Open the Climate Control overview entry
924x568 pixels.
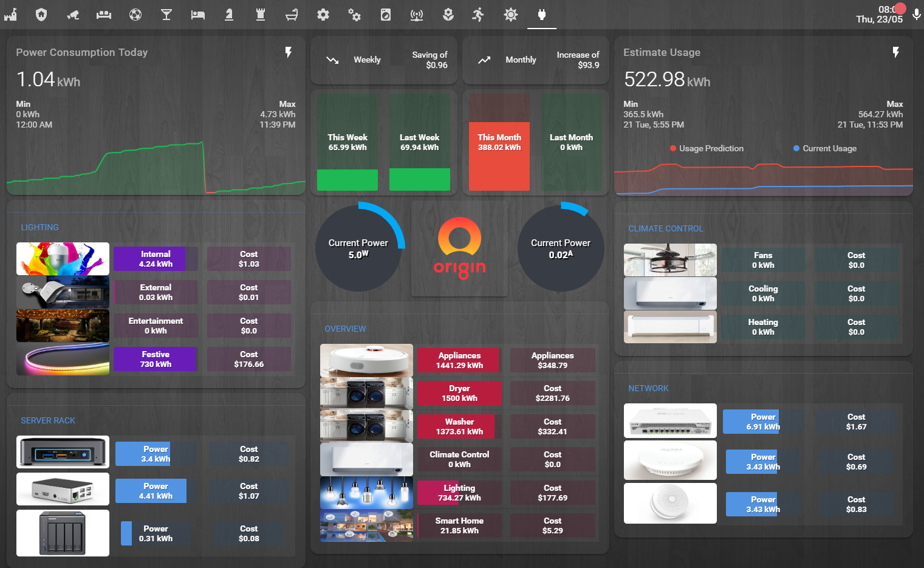(459, 459)
